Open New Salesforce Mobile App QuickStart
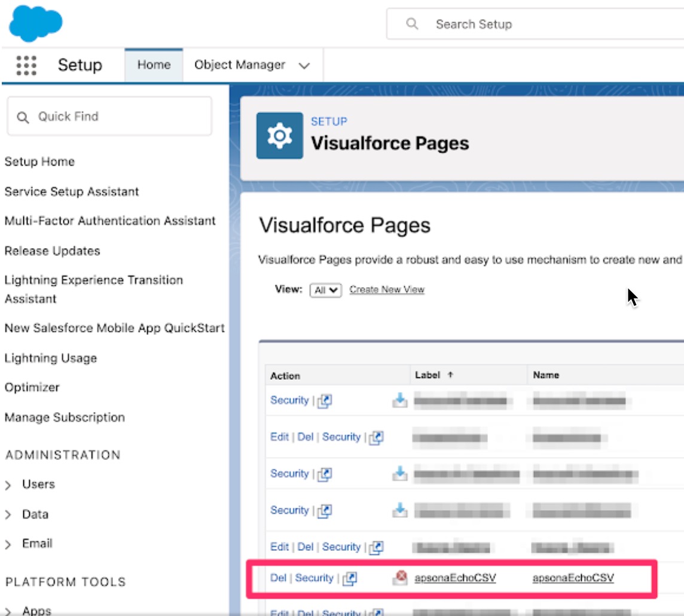The image size is (684, 616). click(x=115, y=328)
